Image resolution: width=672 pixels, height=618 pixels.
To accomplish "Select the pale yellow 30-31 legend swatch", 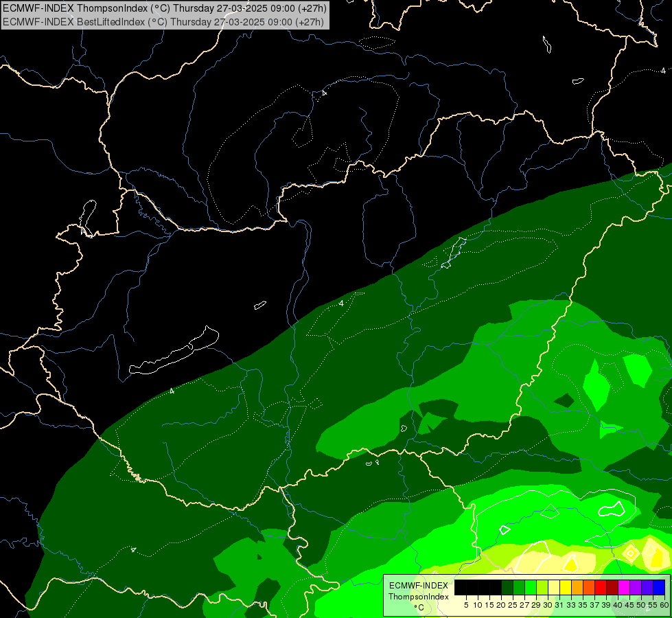I will tap(554, 587).
